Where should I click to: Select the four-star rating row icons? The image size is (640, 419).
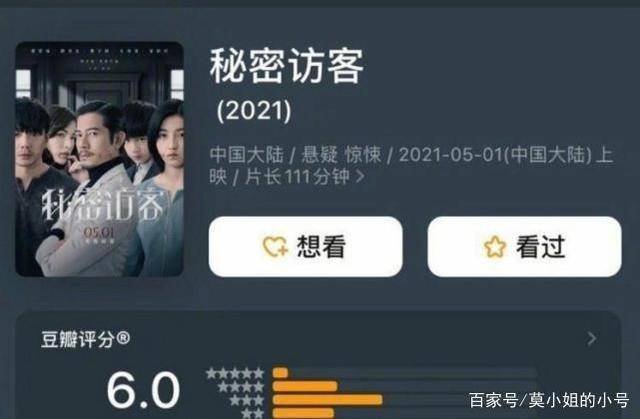point(241,387)
